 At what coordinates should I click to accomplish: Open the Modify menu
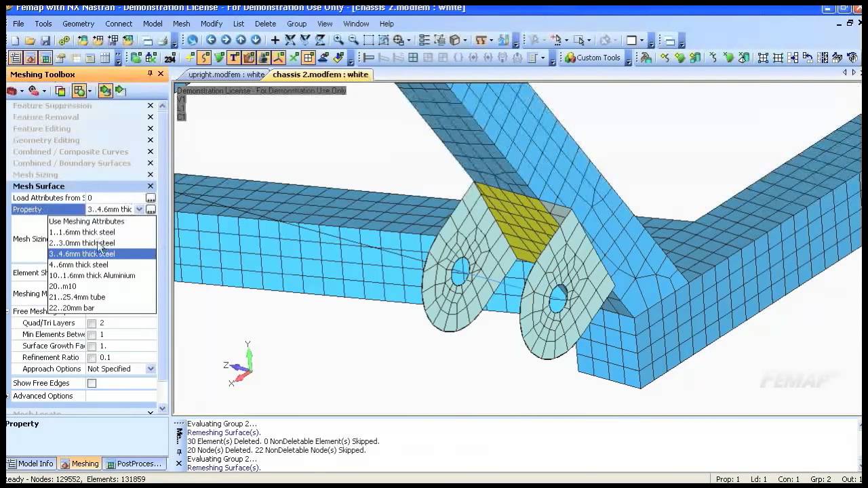(x=211, y=24)
